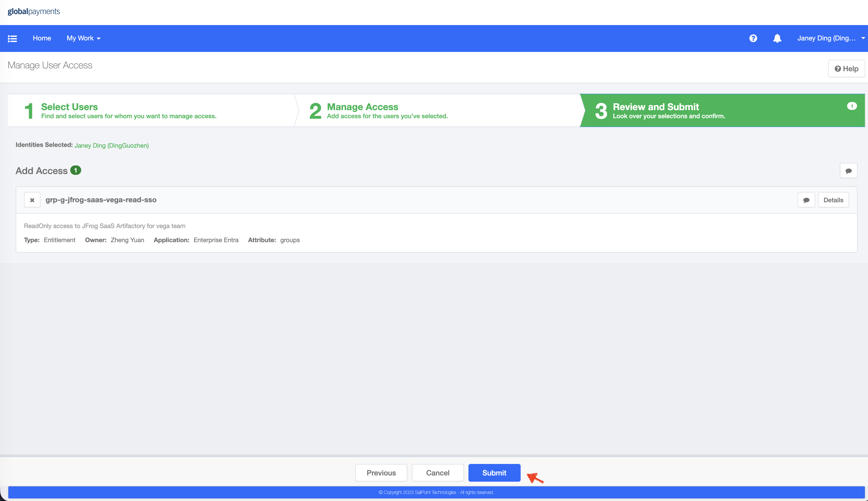Image resolution: width=868 pixels, height=501 pixels.
Task: Open the Janey Ding (DingGuozhen) identity link
Action: tap(112, 146)
